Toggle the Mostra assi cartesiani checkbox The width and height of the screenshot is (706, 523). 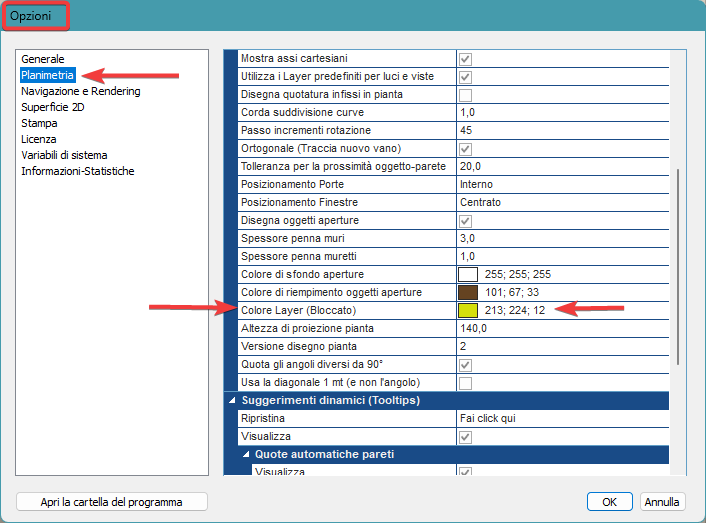click(465, 59)
